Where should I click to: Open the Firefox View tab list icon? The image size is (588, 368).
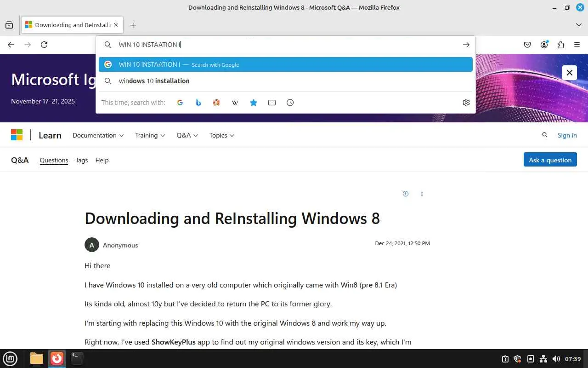coord(9,25)
